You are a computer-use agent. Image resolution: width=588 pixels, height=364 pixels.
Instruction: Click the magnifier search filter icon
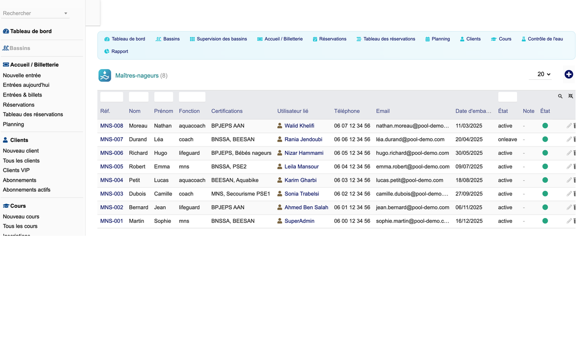click(x=560, y=96)
